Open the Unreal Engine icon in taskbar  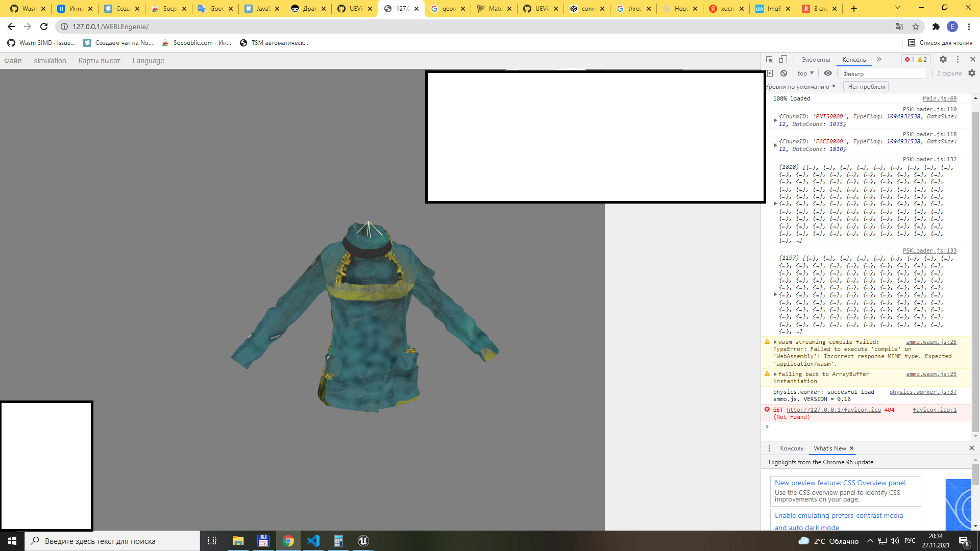click(x=363, y=541)
